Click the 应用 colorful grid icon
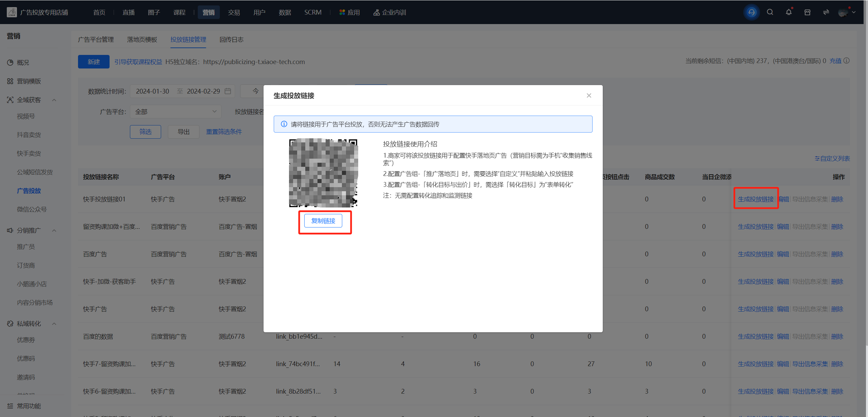868x417 pixels. point(342,12)
